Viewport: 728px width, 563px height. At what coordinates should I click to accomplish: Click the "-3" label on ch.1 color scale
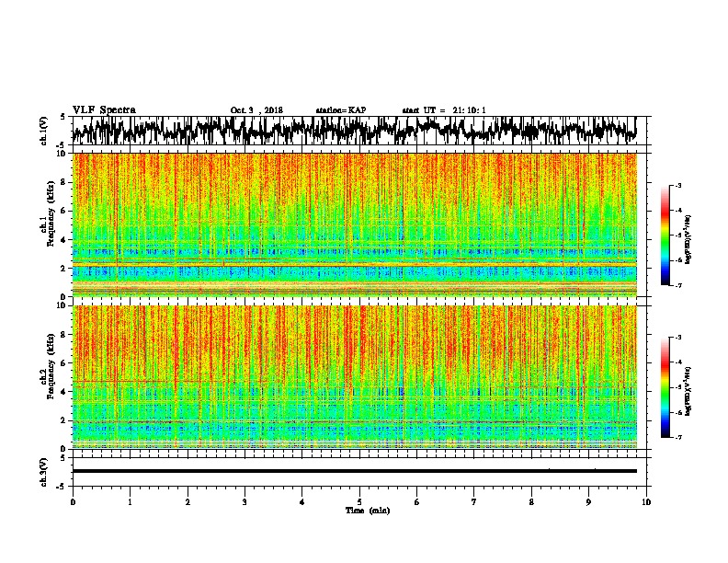pyautogui.click(x=678, y=185)
